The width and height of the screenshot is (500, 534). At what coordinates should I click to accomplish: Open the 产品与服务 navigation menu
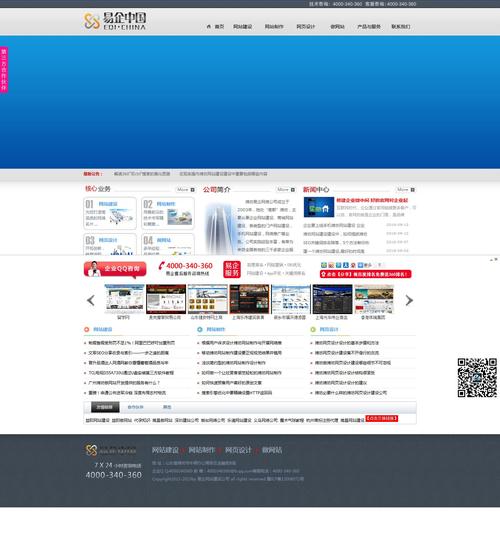[369, 26]
